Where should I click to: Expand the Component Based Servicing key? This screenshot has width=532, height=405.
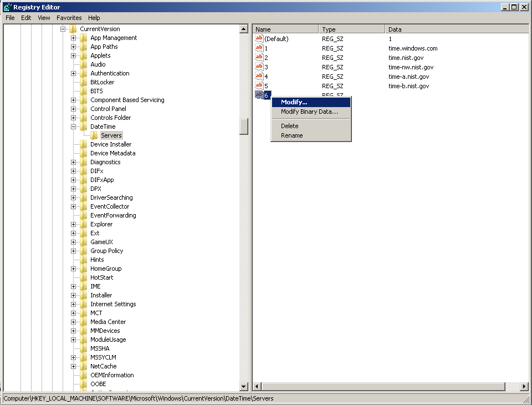(x=73, y=100)
